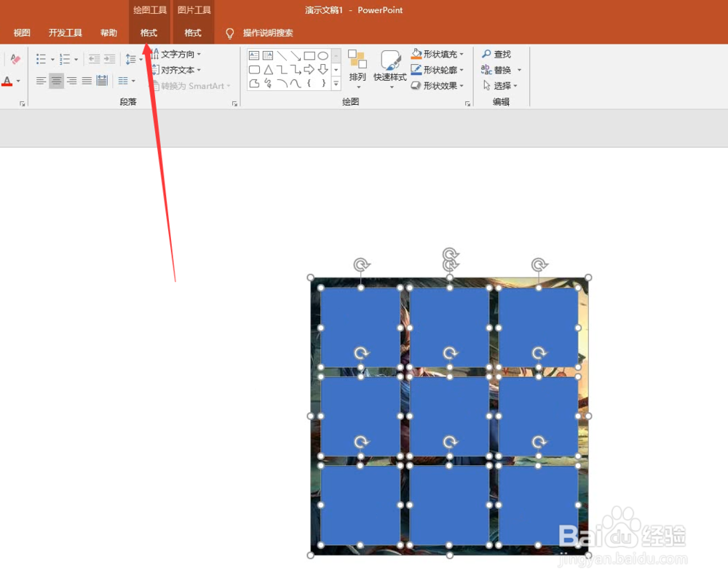728x584 pixels.
Task: Click the top-left blue square on slide
Action: tap(360, 327)
